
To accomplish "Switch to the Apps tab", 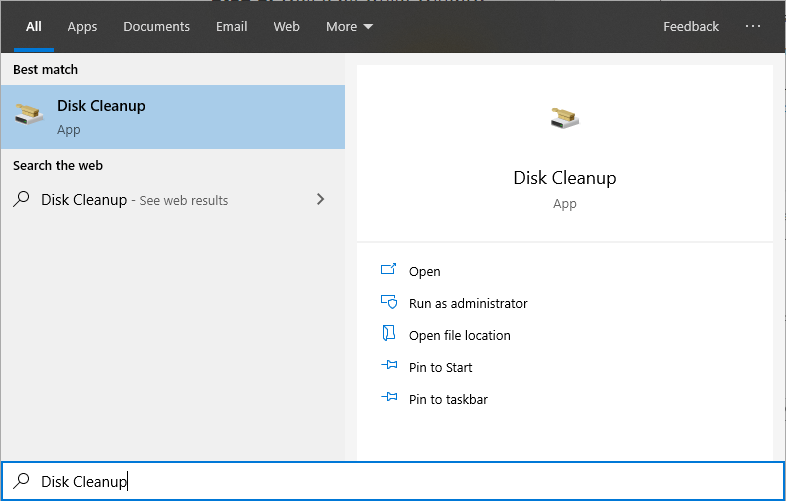I will tap(82, 27).
